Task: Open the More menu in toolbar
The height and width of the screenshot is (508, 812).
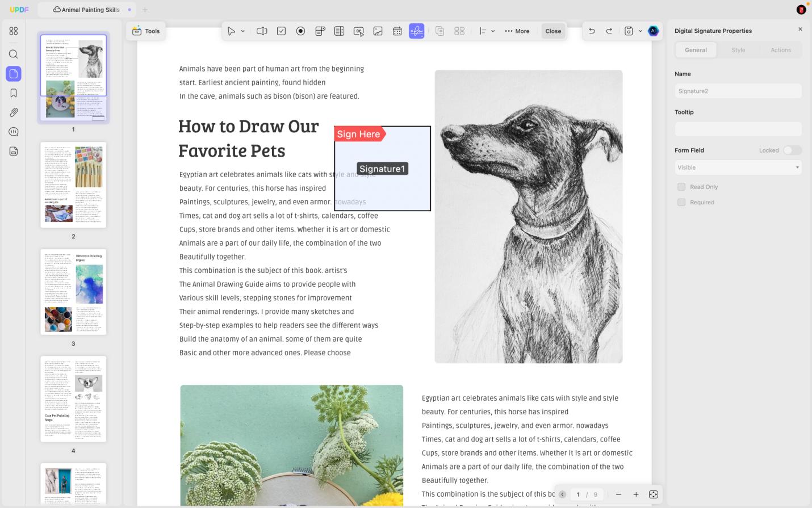Action: tap(517, 31)
